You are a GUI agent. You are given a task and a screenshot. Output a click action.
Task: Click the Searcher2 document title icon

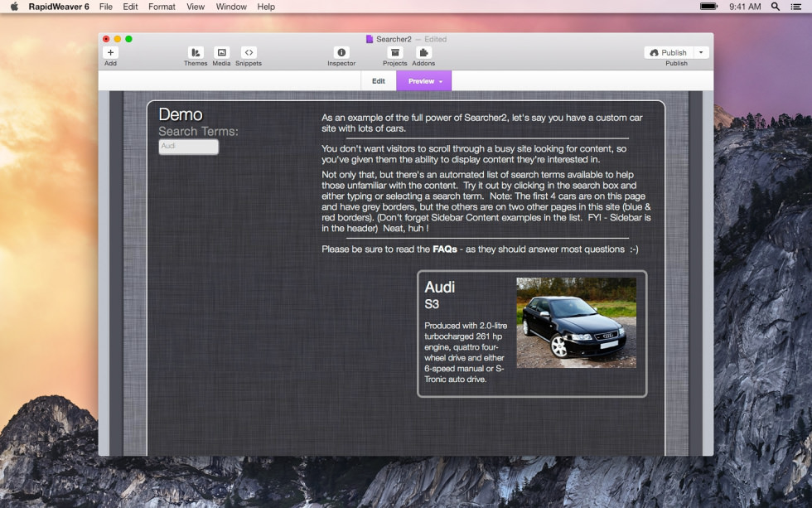pos(370,39)
